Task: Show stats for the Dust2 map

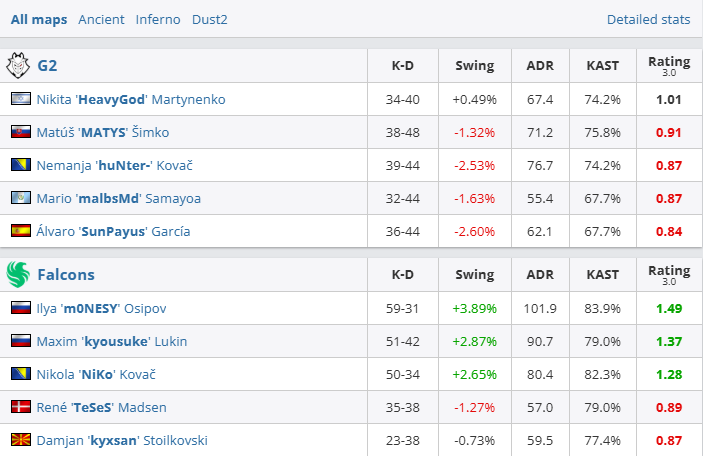Action: click(x=211, y=19)
